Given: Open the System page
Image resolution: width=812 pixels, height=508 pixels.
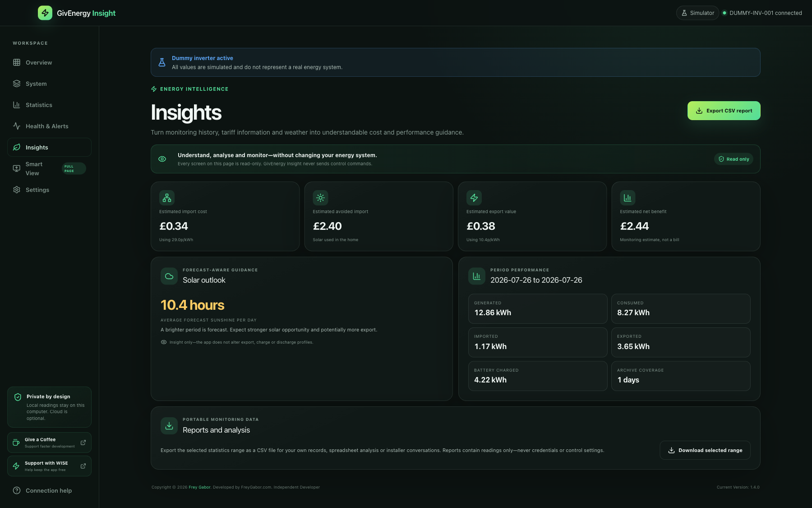Looking at the screenshot, I should click(49, 84).
